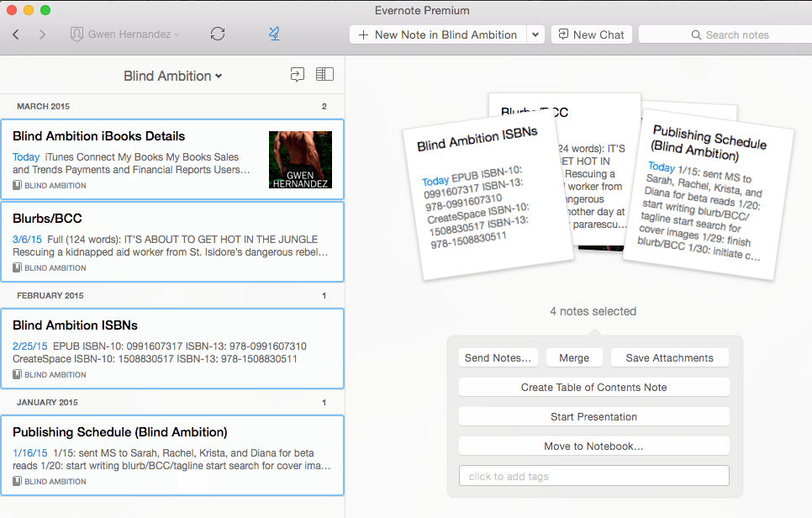Click Start Presentation button

[x=594, y=417]
